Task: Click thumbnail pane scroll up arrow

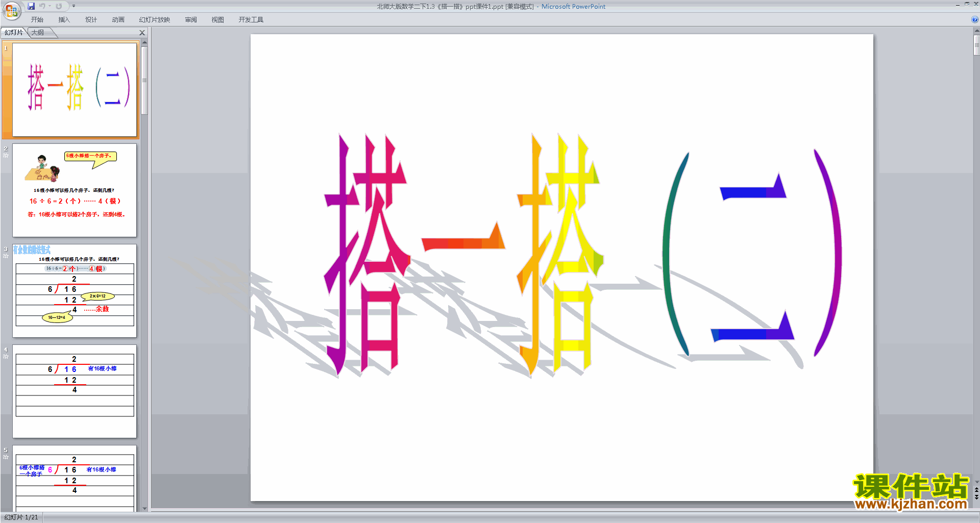Action: [144, 42]
